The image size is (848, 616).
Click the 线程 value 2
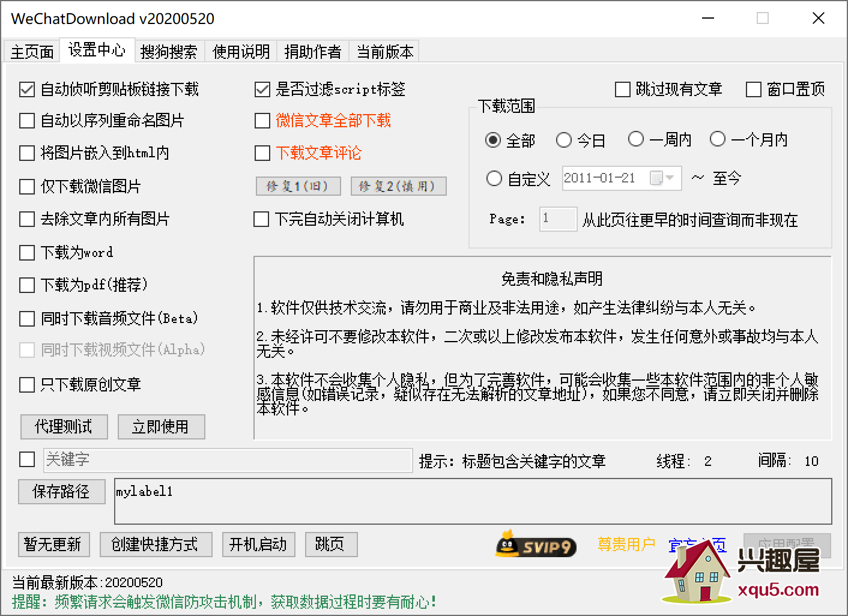click(x=708, y=461)
